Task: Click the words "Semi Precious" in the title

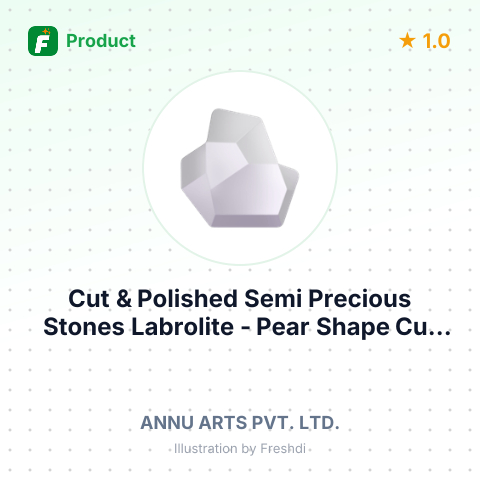Action: pos(328,299)
